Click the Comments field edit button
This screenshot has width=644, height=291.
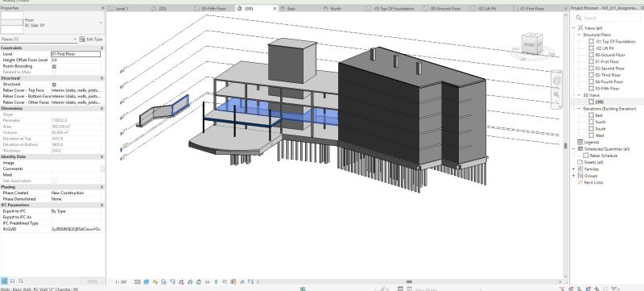pyautogui.click(x=102, y=168)
